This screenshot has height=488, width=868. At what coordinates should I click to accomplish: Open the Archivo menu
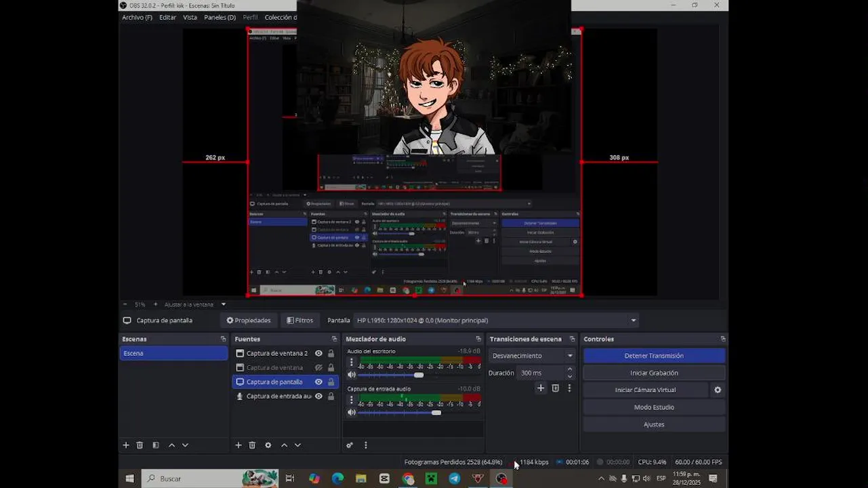[x=137, y=18]
